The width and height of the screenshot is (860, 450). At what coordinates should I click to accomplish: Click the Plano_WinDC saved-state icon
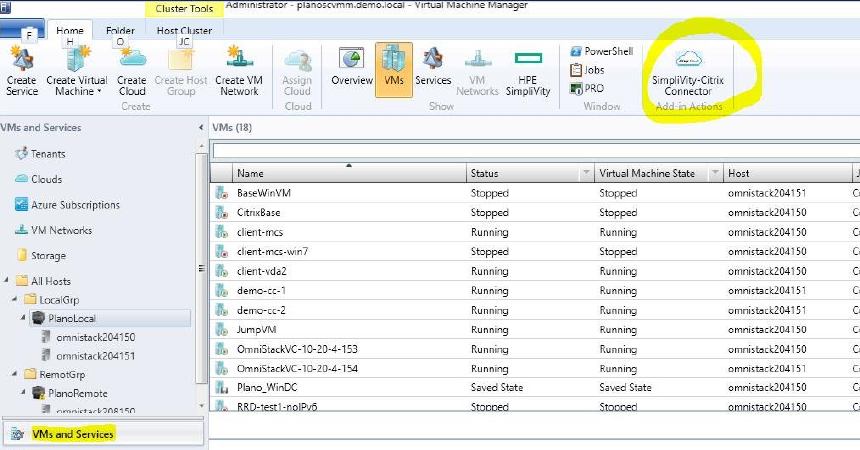[x=222, y=387]
